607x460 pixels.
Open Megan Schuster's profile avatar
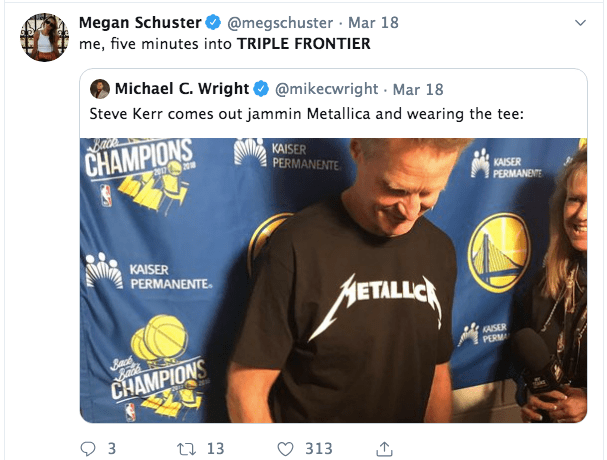[x=40, y=38]
